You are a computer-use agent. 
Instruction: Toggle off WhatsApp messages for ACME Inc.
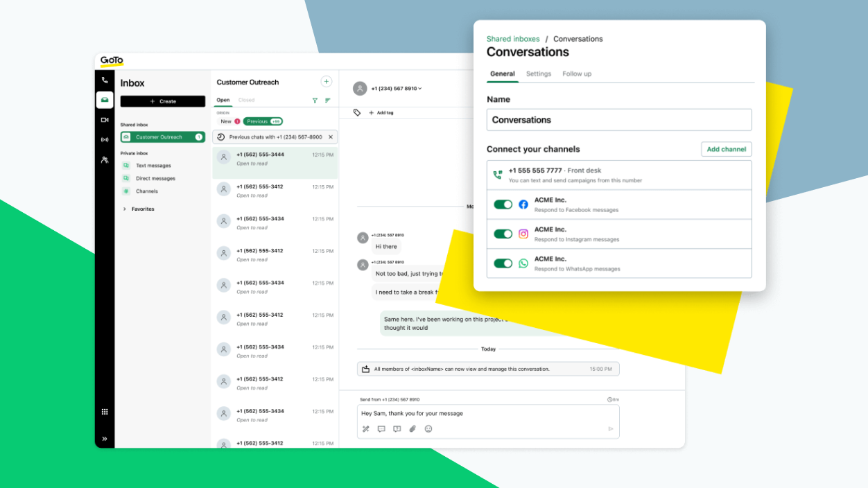tap(503, 263)
